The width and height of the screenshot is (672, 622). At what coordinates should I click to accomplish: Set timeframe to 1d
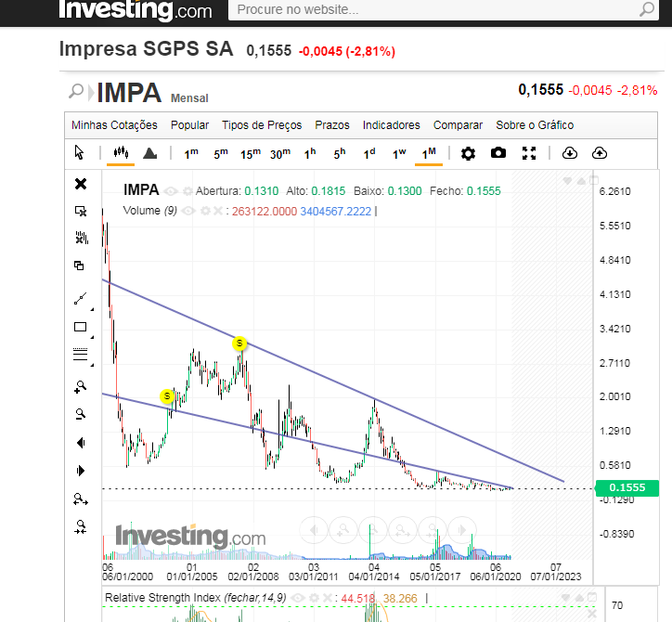point(369,153)
